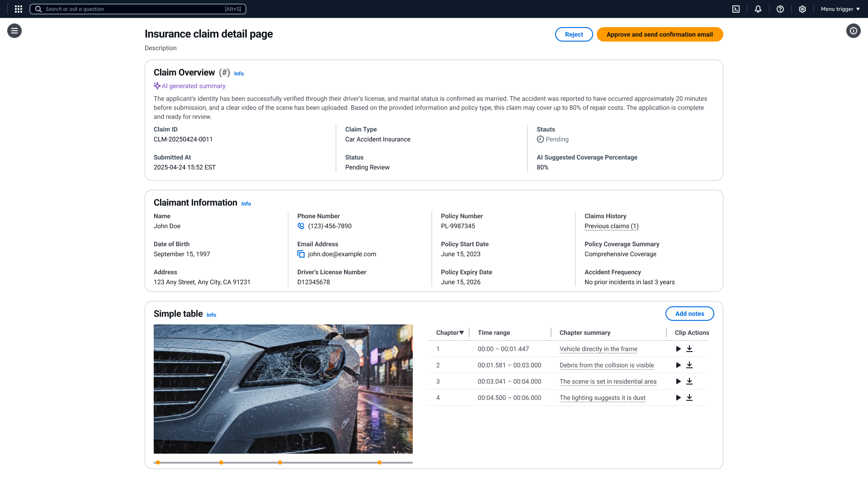This screenshot has height=488, width=868.
Task: Click the help question mark icon
Action: [780, 9]
